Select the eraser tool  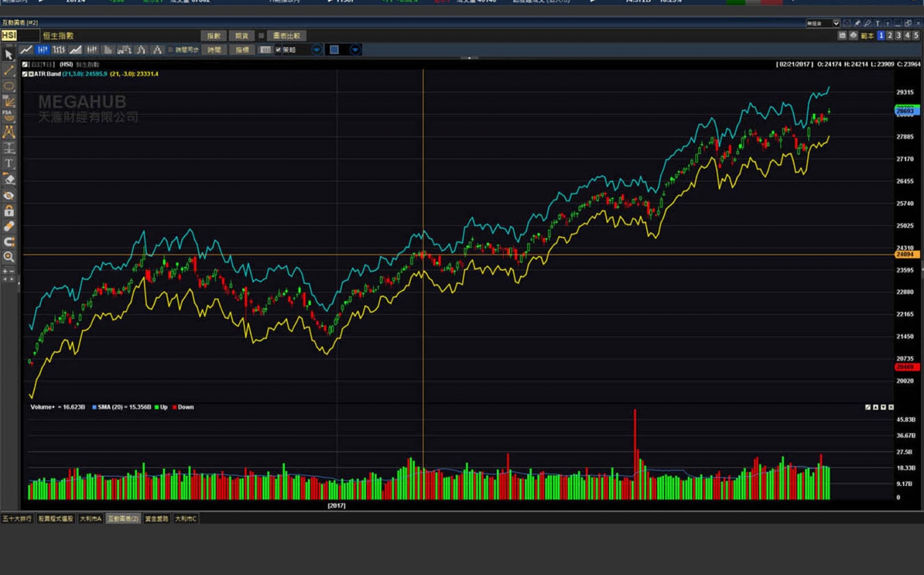point(9,179)
